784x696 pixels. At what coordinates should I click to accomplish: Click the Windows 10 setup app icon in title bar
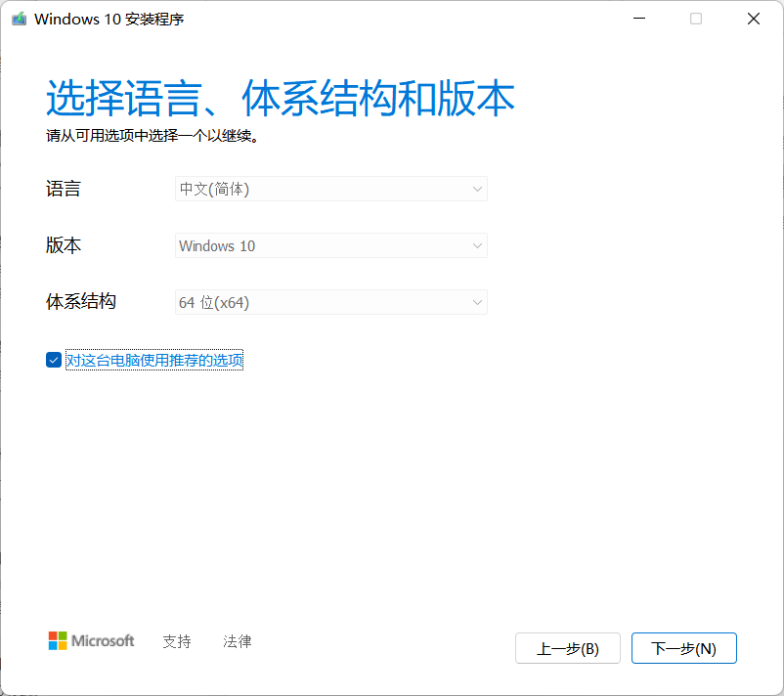tap(19, 19)
